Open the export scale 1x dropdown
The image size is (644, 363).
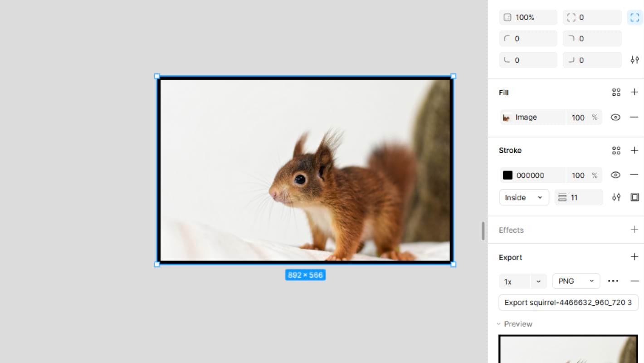[538, 281]
